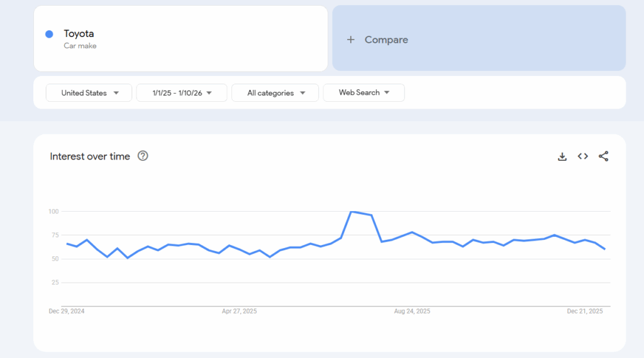
Task: Click the peak point of the trend line
Action: pyautogui.click(x=351, y=212)
